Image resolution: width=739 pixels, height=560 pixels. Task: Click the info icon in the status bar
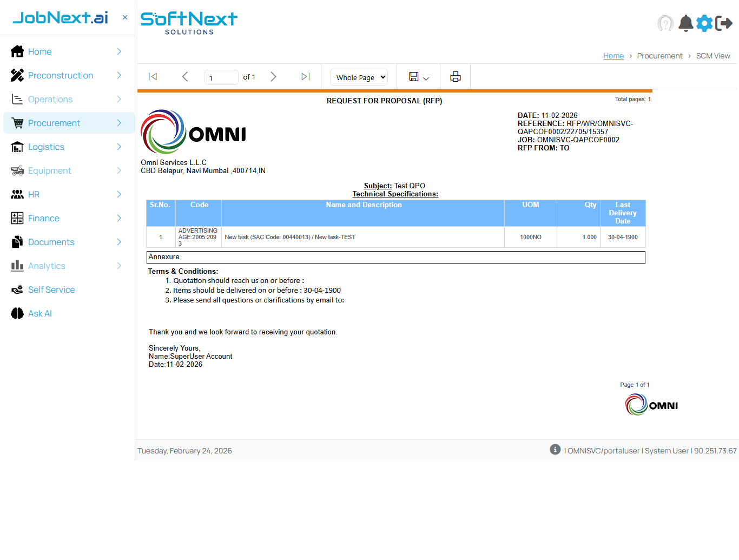555,450
